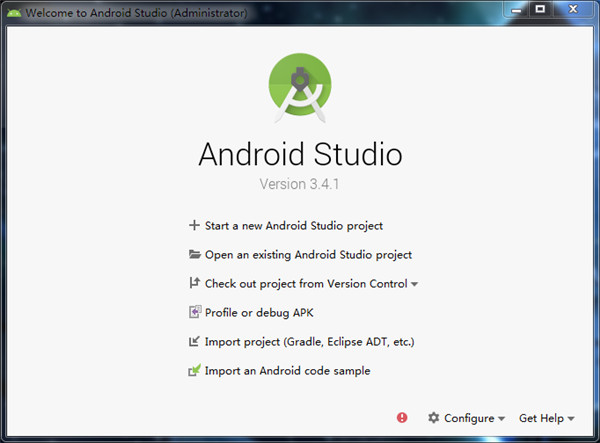Click the Configure gear icon
This screenshot has width=600, height=443.
(x=434, y=417)
